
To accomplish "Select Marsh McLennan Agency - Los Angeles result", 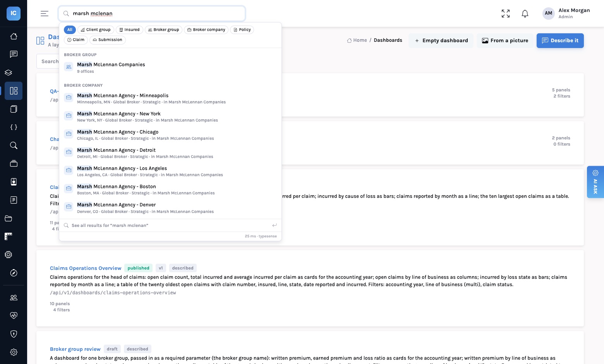I will (x=170, y=171).
